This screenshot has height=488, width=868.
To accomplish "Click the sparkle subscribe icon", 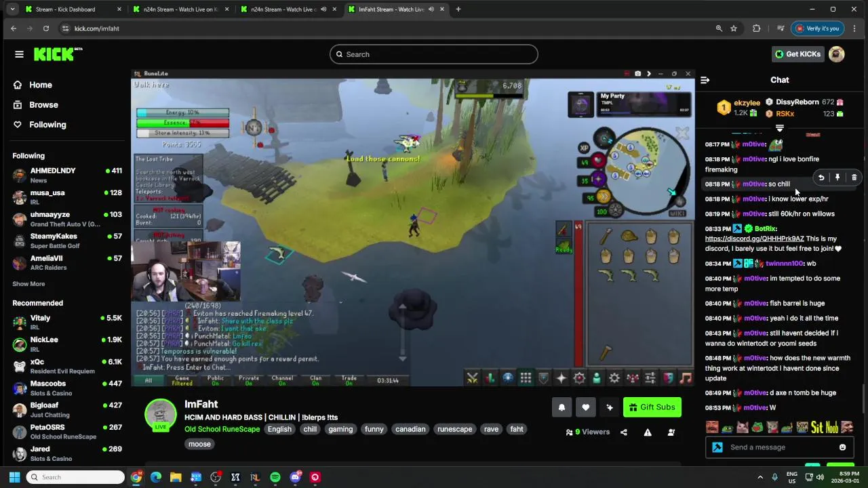I will click(x=609, y=407).
